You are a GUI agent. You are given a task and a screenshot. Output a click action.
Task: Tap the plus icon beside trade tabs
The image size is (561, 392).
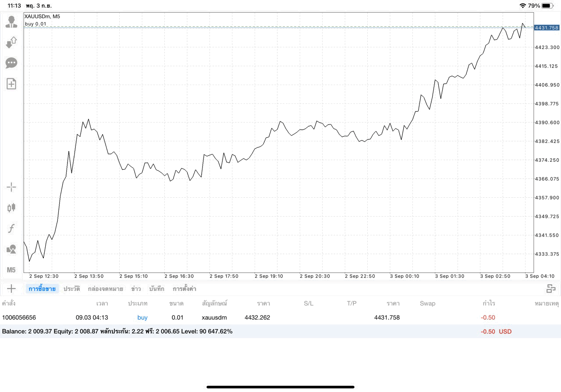click(x=11, y=289)
